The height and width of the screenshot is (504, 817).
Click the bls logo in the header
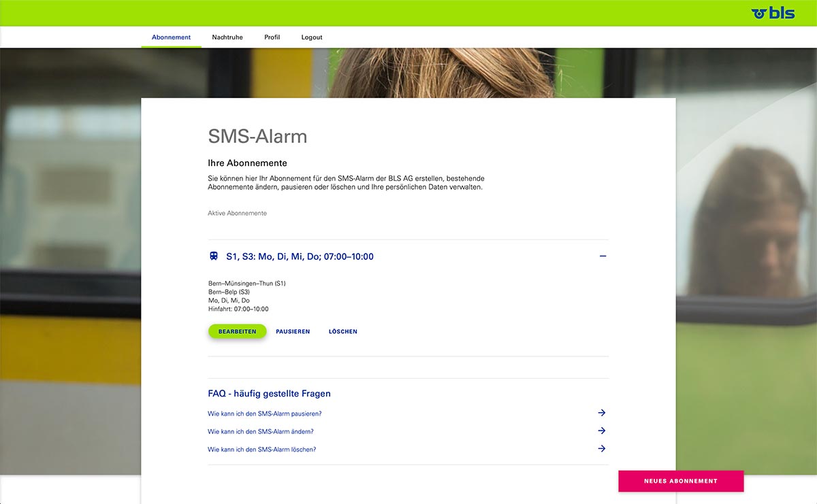tap(773, 13)
